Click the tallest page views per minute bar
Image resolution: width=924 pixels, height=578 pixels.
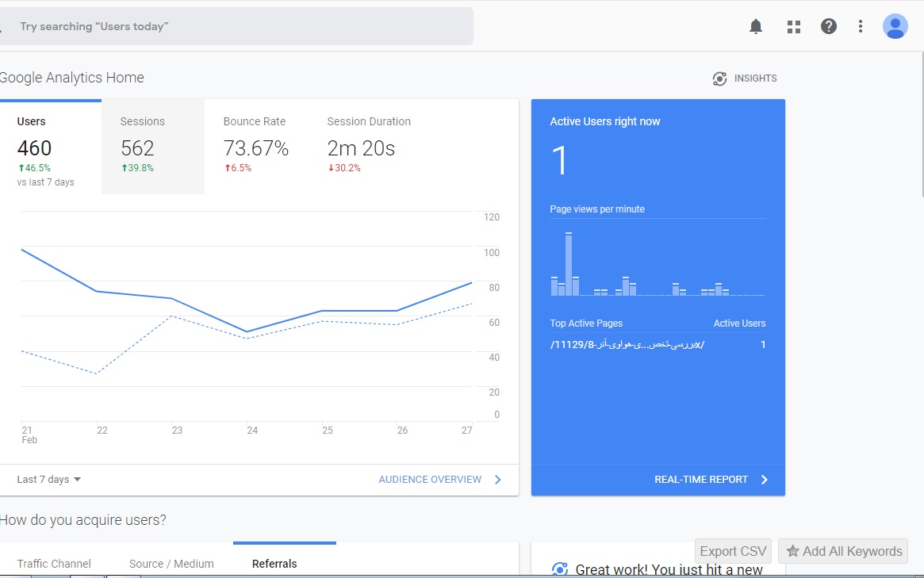point(569,264)
